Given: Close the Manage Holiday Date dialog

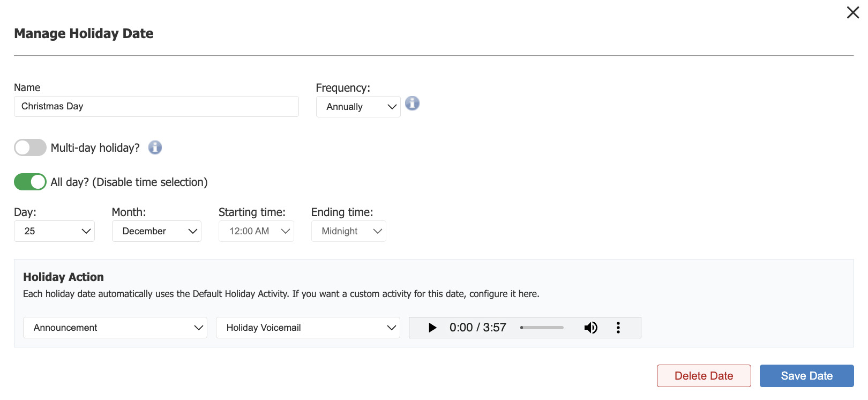Looking at the screenshot, I should (852, 12).
